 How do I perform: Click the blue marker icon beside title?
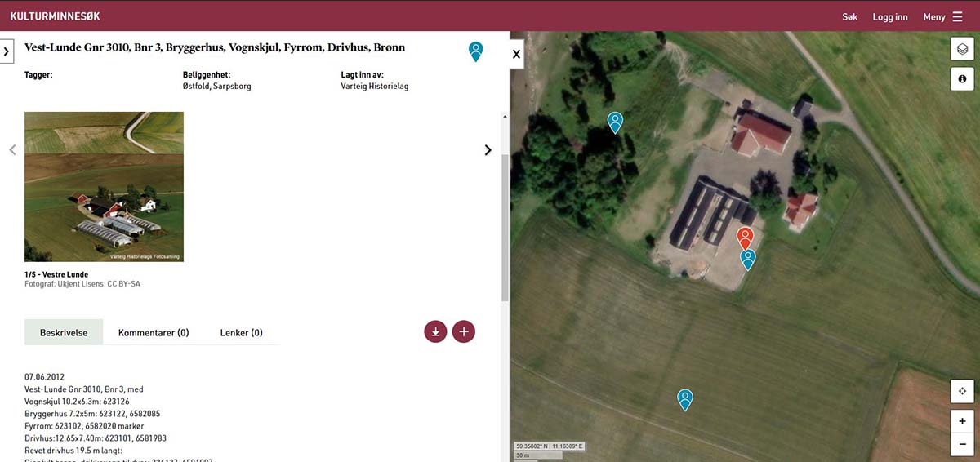click(x=475, y=51)
